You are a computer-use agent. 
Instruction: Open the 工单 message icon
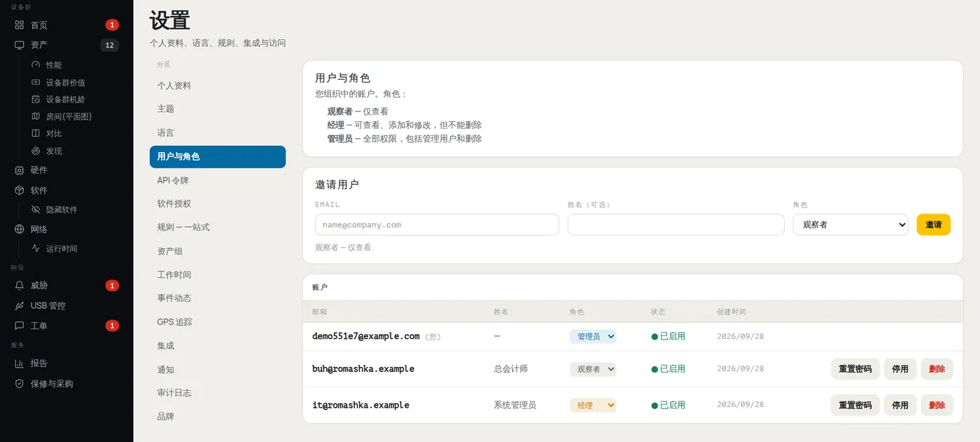[x=19, y=326]
